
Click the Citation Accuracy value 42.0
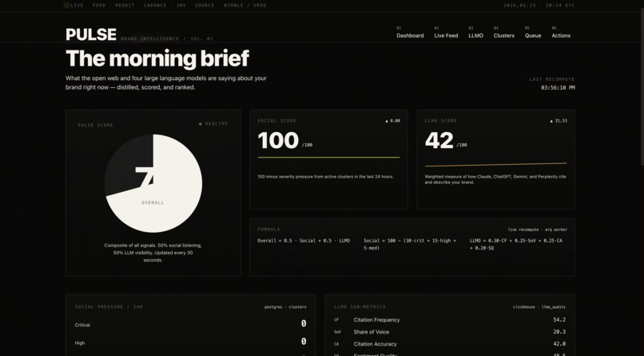coord(559,344)
